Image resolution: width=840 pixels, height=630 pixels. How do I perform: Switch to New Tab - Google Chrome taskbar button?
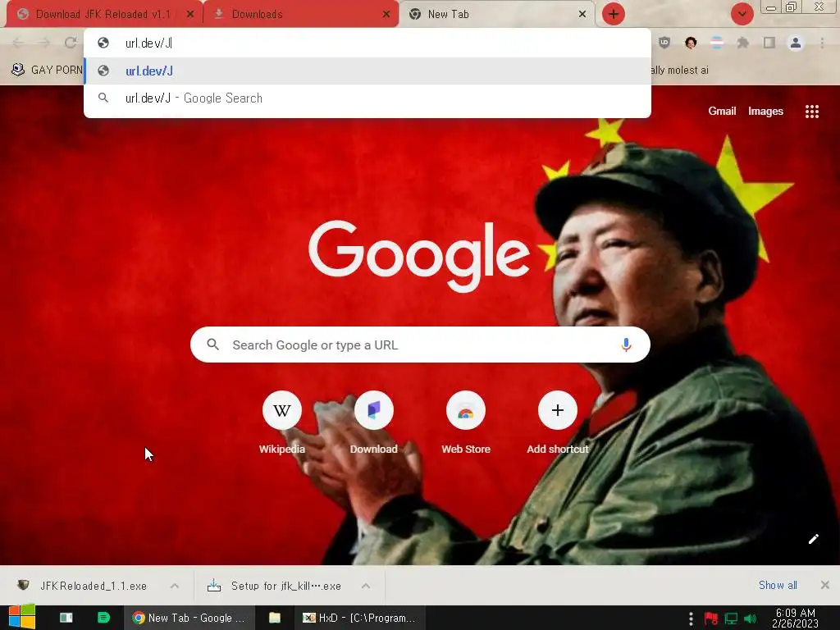point(189,618)
